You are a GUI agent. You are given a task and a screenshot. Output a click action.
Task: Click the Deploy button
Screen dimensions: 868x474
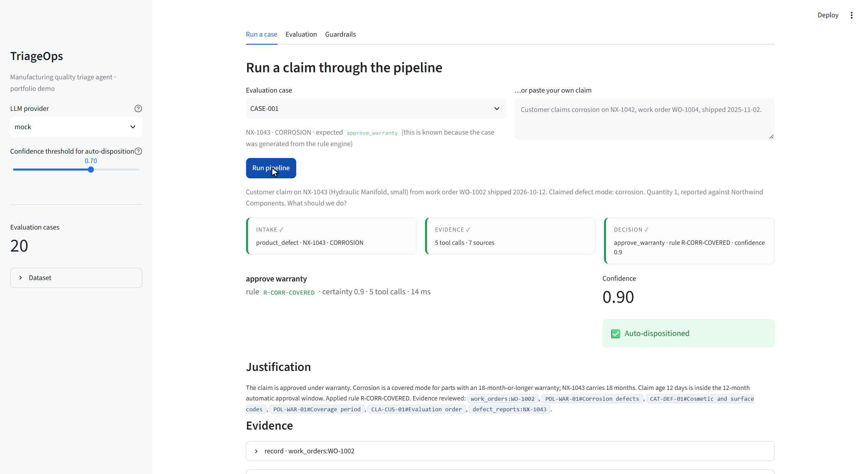828,15
